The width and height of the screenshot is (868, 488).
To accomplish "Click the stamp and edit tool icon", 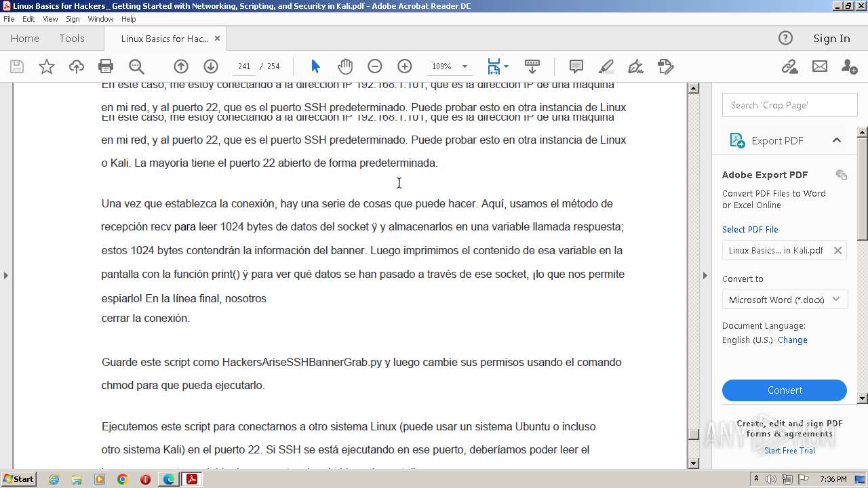I will pyautogui.click(x=666, y=66).
